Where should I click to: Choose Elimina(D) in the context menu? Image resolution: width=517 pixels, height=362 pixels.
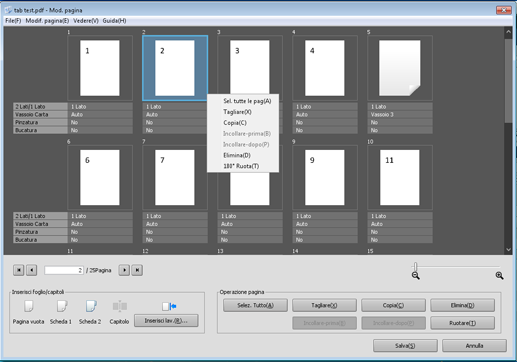[x=237, y=155]
